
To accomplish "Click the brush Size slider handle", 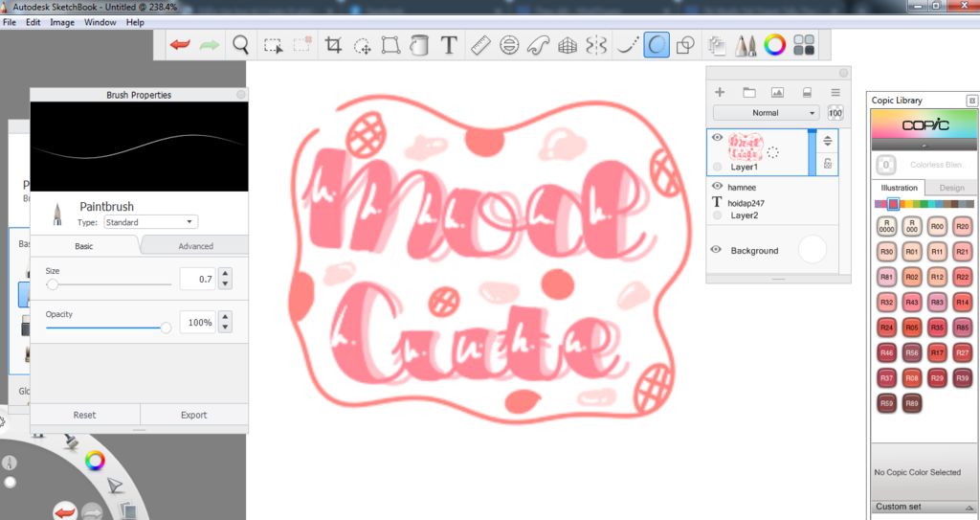I will pos(53,284).
